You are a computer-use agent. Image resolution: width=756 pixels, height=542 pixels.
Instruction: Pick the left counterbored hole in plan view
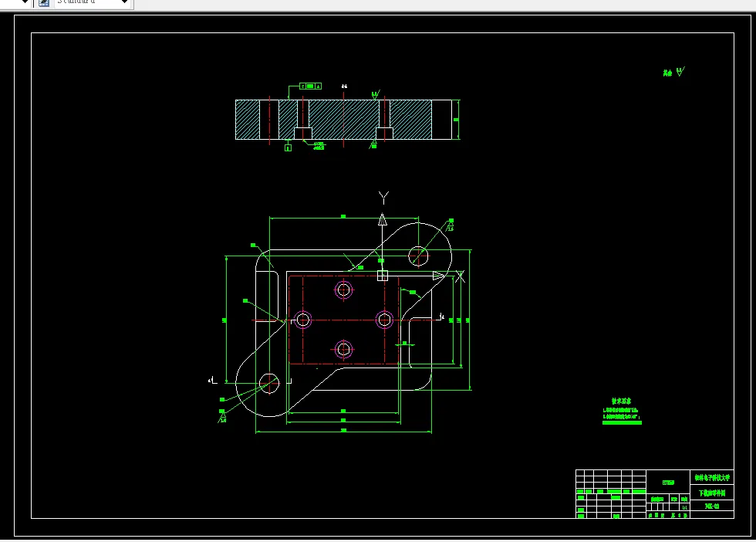[x=302, y=320]
